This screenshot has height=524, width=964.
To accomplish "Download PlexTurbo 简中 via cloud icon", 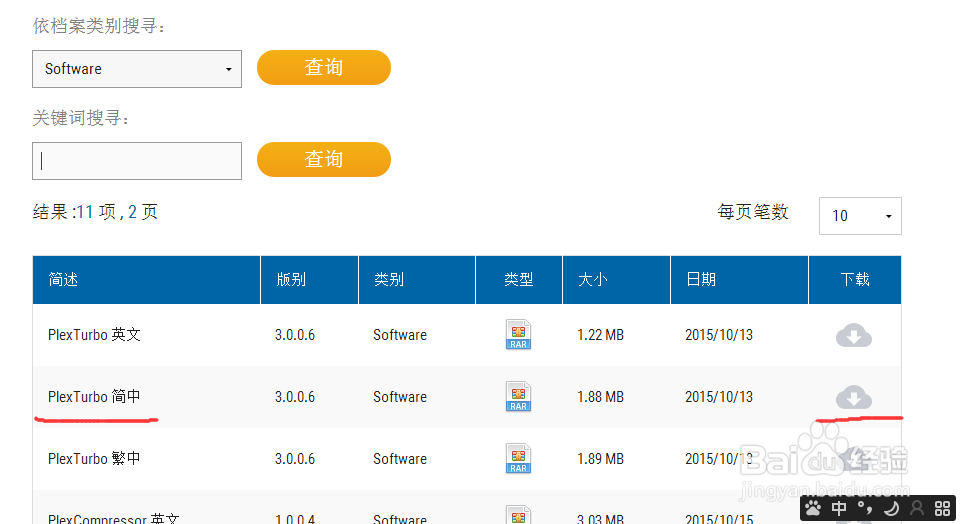I will (853, 397).
